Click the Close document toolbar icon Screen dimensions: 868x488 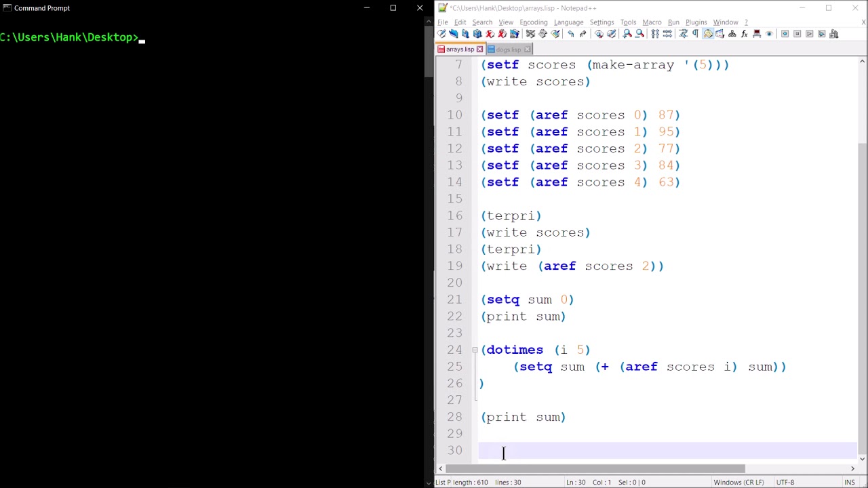pyautogui.click(x=490, y=34)
